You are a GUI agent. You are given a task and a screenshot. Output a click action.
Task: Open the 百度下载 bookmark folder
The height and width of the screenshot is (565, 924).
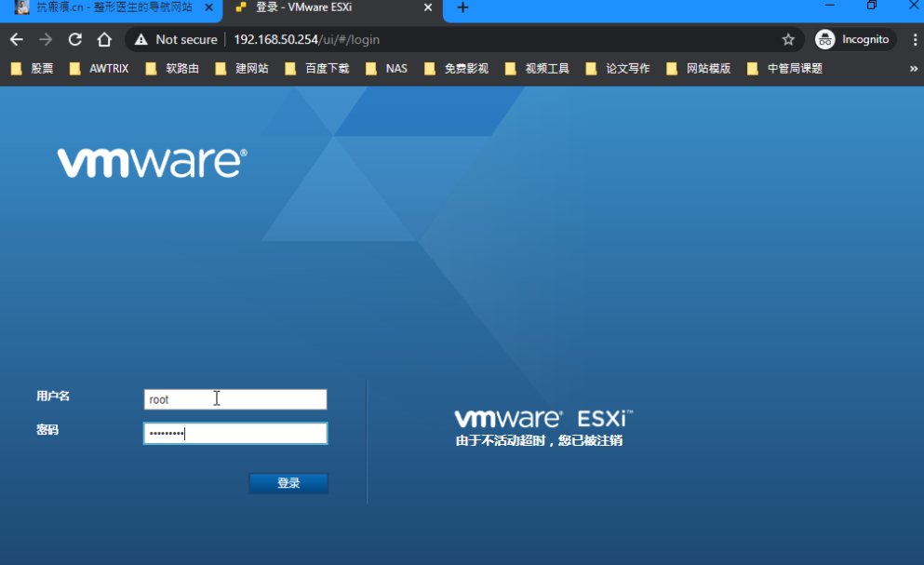coord(317,69)
